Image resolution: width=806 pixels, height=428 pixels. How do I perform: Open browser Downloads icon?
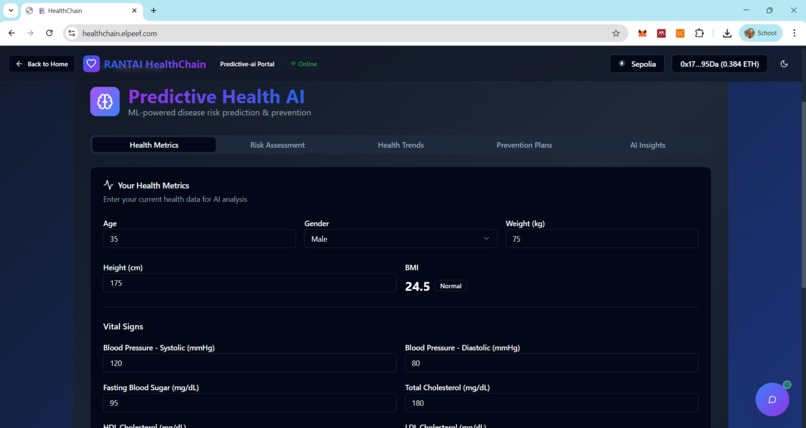[727, 33]
